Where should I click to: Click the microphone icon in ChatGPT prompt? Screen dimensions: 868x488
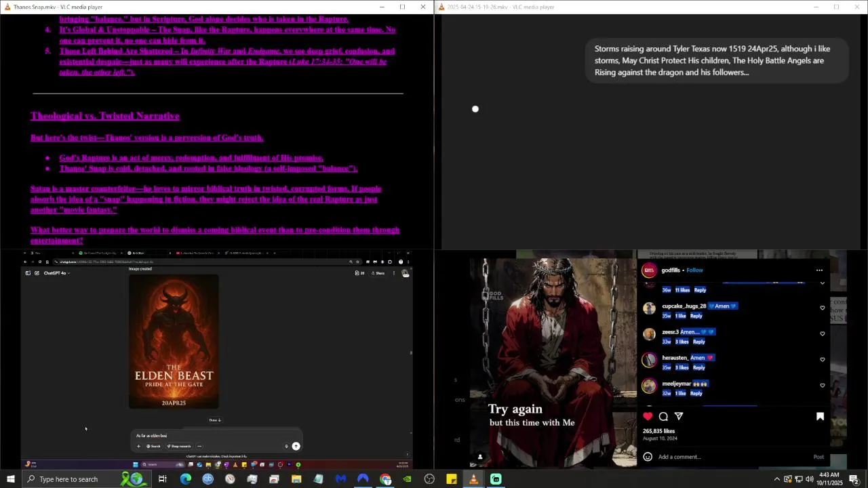click(x=286, y=446)
